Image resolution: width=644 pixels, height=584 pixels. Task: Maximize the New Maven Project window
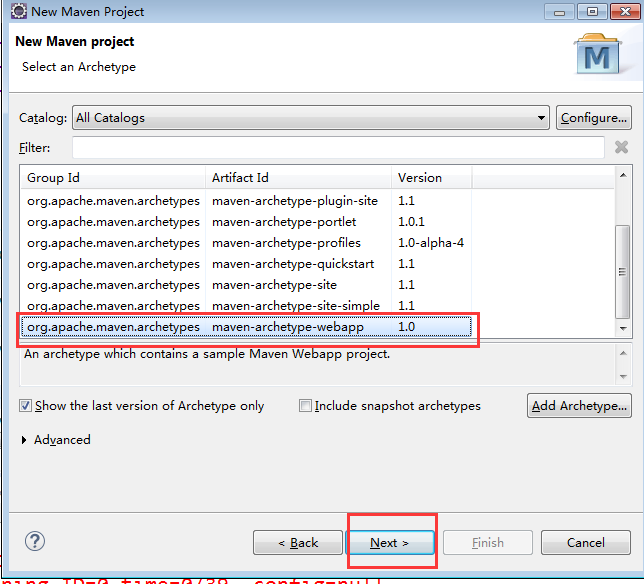pos(592,12)
